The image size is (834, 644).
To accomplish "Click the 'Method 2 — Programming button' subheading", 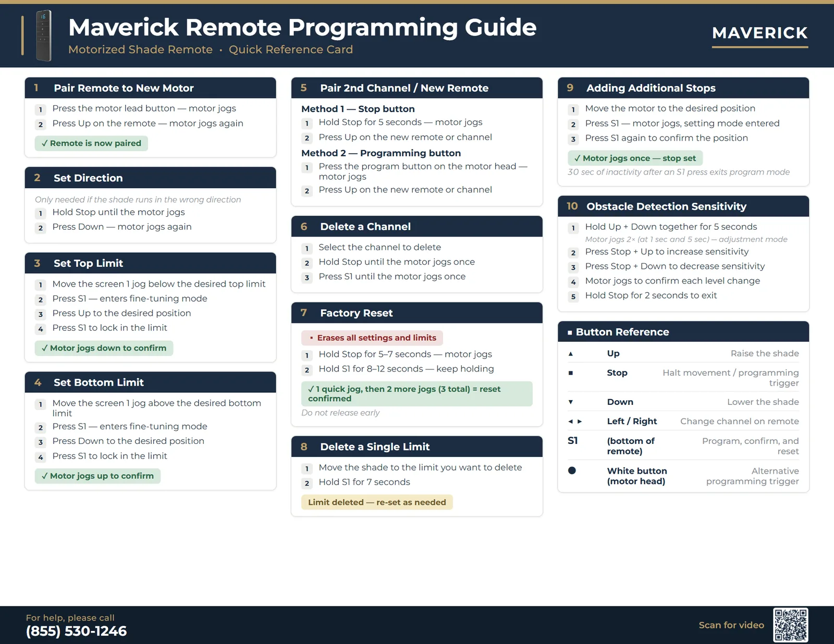I will tap(381, 153).
